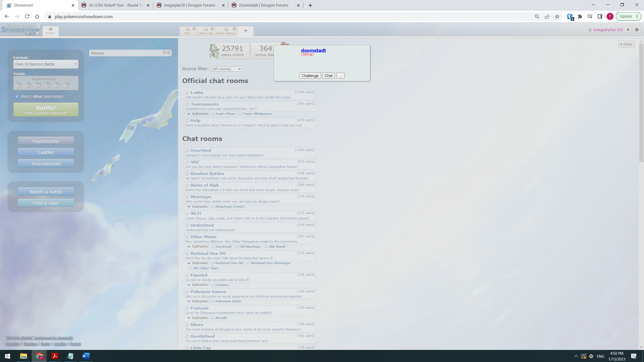Open the browser extensions puzzle icon
The width and height of the screenshot is (644, 362).
pyautogui.click(x=580, y=16)
